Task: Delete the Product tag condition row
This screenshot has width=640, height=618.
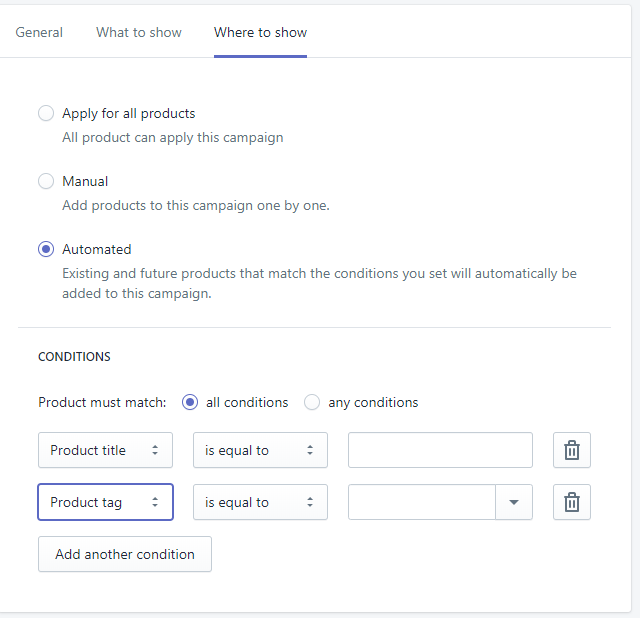Action: coord(572,502)
